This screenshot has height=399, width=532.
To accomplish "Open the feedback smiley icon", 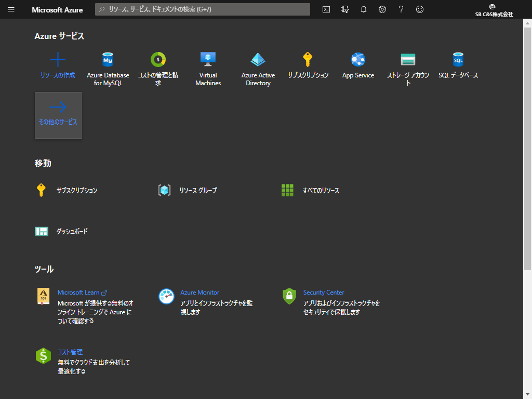I will pos(420,9).
